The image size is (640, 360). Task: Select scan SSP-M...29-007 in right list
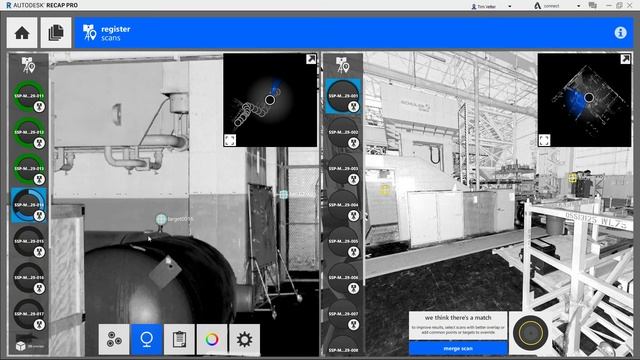point(343,314)
